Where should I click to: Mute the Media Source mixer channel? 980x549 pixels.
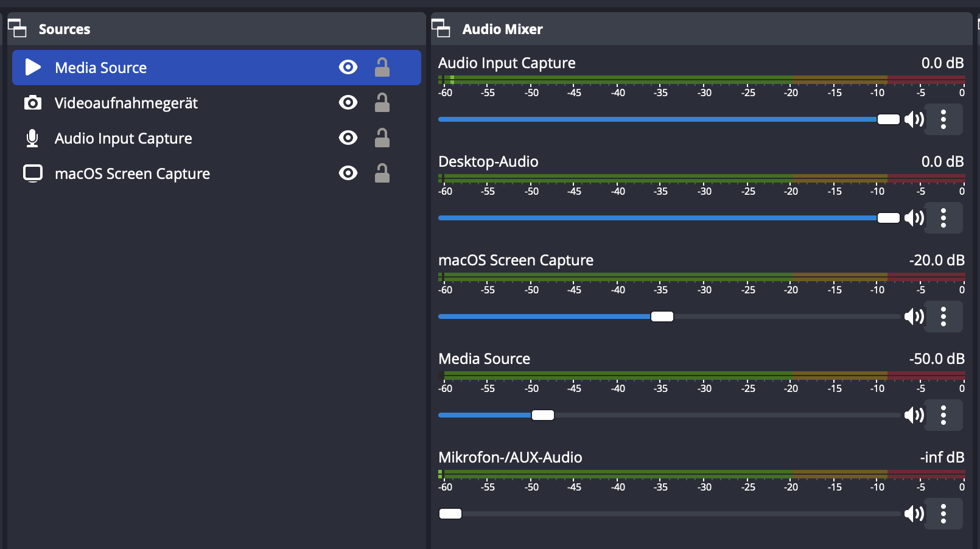[914, 415]
